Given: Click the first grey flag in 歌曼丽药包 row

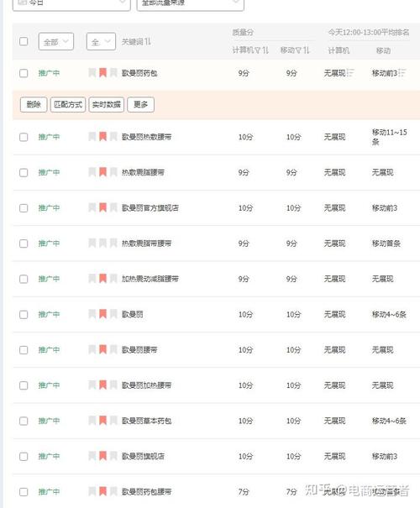Looking at the screenshot, I should point(92,72).
